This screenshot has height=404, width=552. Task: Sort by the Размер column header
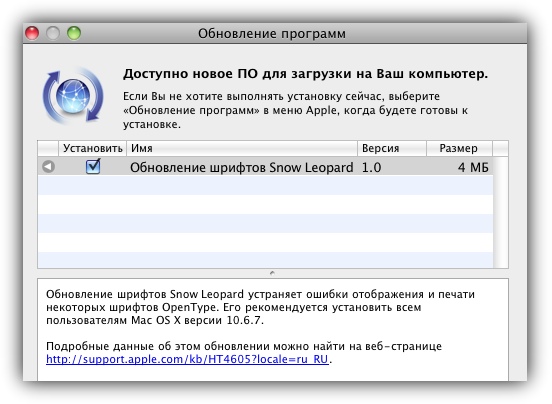pyautogui.click(x=459, y=148)
